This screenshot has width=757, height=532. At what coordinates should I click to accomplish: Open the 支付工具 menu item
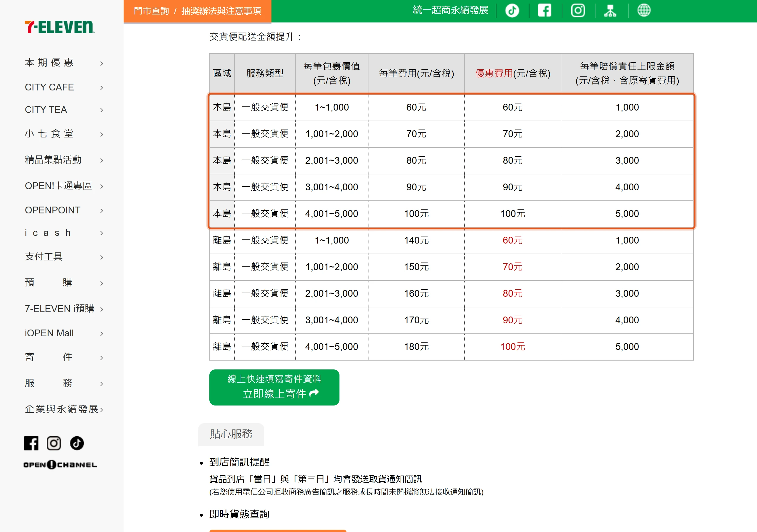point(64,257)
